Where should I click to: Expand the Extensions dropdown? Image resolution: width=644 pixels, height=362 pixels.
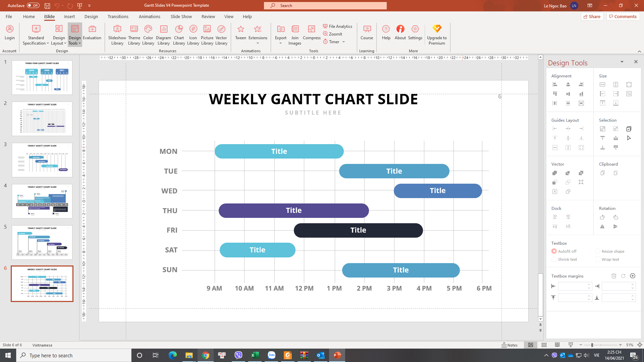[258, 43]
